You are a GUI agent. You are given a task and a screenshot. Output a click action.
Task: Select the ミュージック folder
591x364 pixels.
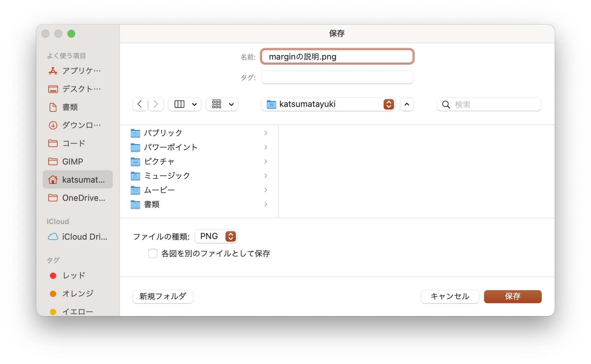pyautogui.click(x=199, y=176)
